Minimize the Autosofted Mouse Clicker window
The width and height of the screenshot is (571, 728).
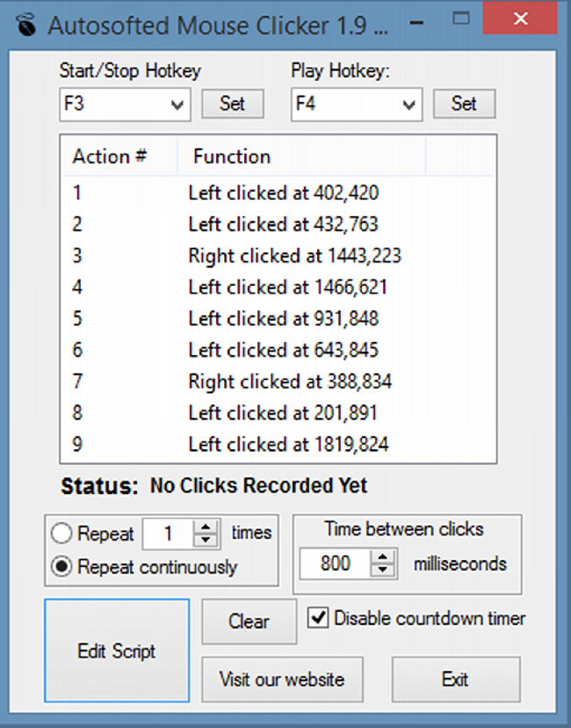417,22
